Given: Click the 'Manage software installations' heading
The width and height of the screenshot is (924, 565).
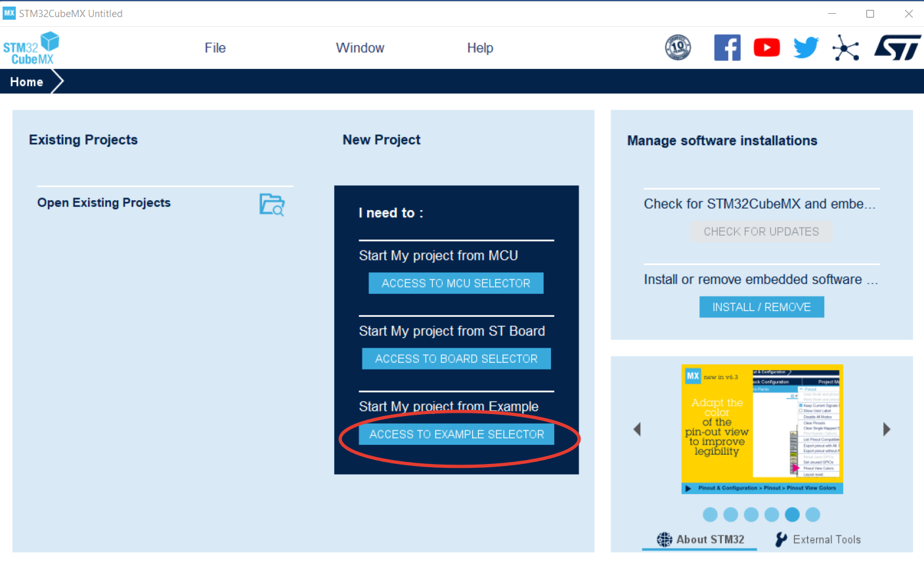Looking at the screenshot, I should click(722, 140).
